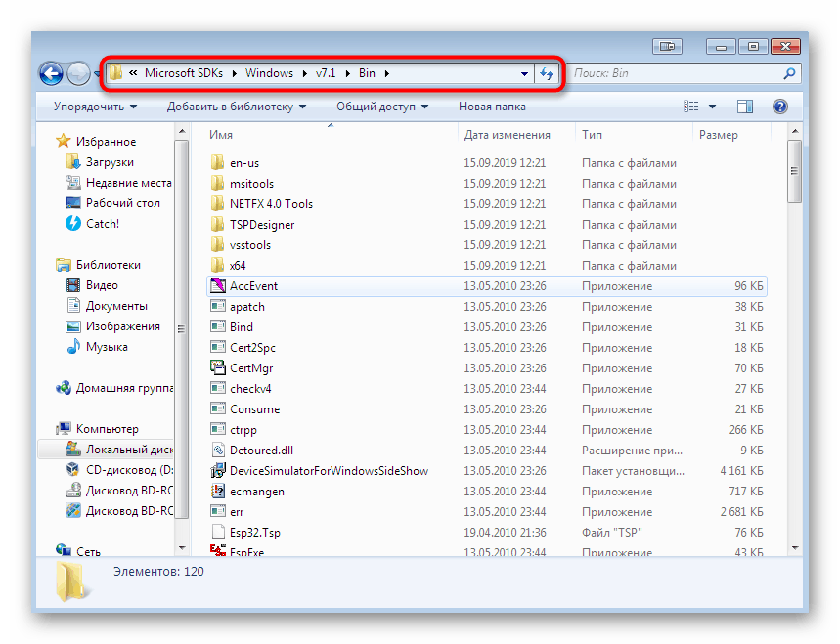Select the AccEvent application icon
The width and height of the screenshot is (840, 644).
pyautogui.click(x=217, y=286)
